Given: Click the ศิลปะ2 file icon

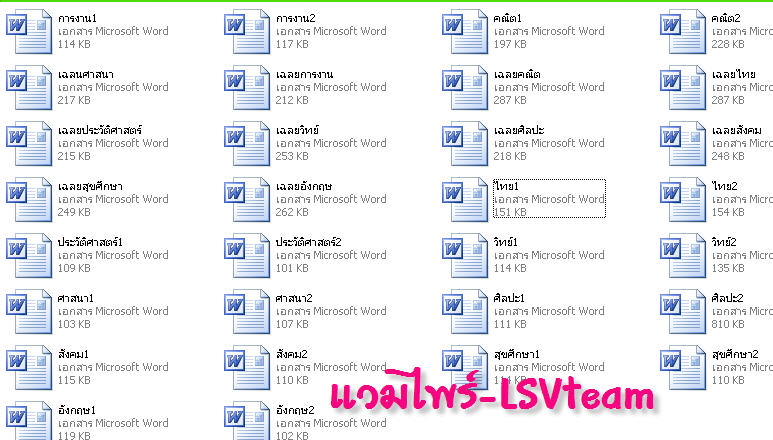Looking at the screenshot, I should 682,311.
